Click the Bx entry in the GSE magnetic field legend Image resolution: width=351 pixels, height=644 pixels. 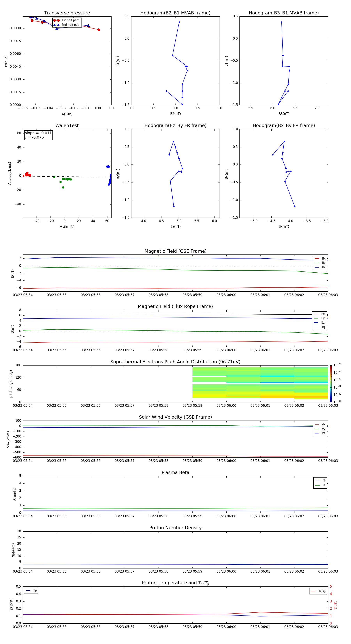pyautogui.click(x=320, y=259)
